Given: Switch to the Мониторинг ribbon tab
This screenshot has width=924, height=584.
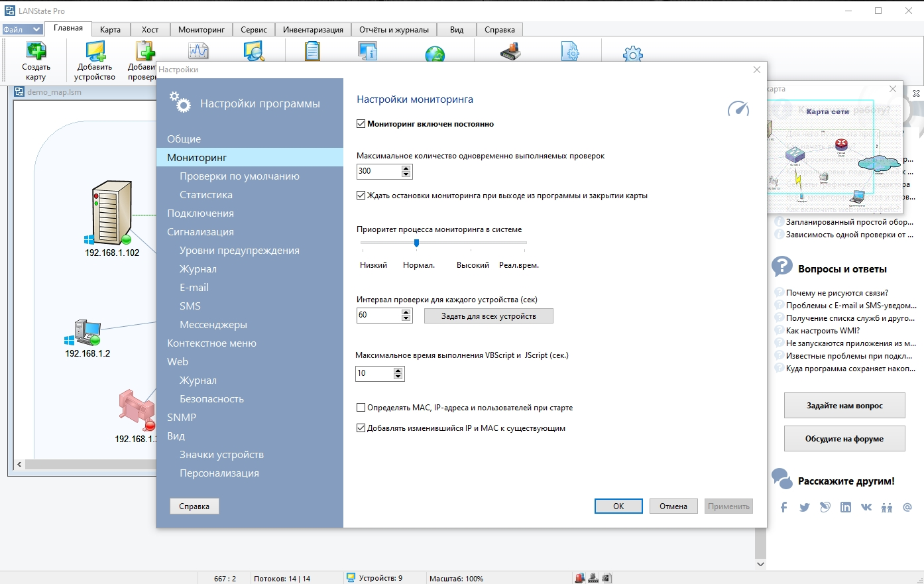Looking at the screenshot, I should tap(202, 29).
